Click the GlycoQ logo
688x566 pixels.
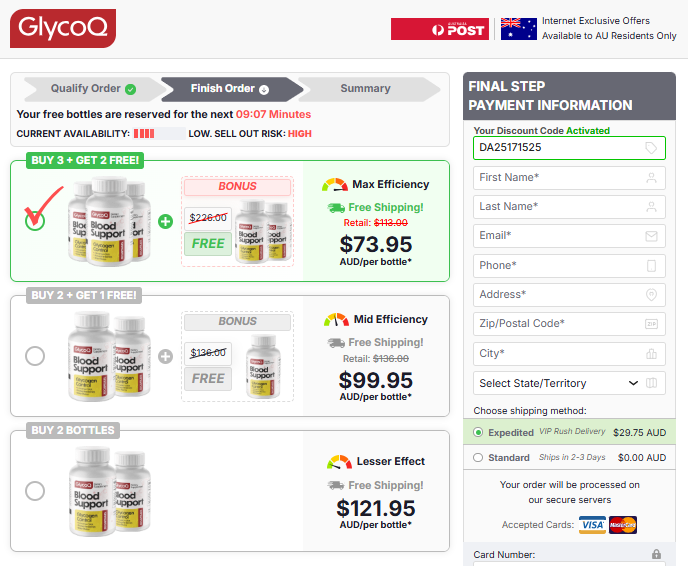click(x=63, y=29)
